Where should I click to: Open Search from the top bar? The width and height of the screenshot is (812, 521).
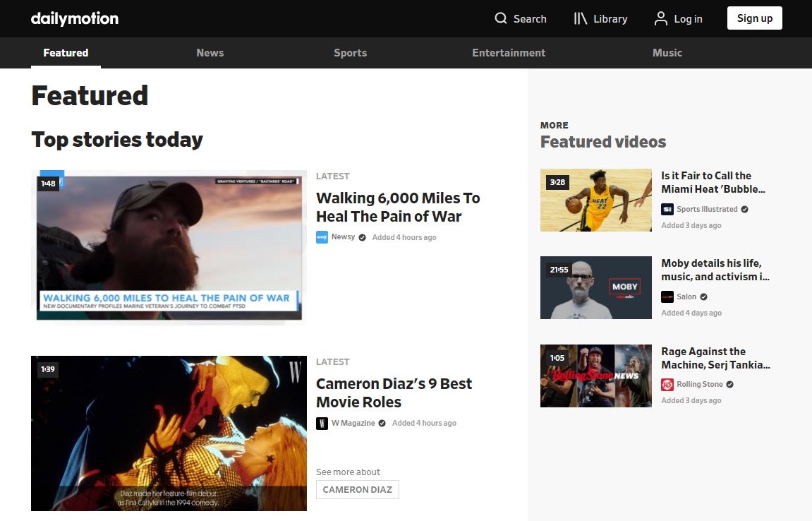521,18
